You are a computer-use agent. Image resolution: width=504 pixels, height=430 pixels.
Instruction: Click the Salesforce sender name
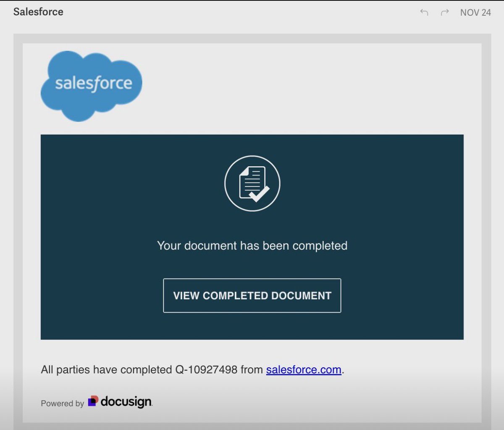point(38,12)
